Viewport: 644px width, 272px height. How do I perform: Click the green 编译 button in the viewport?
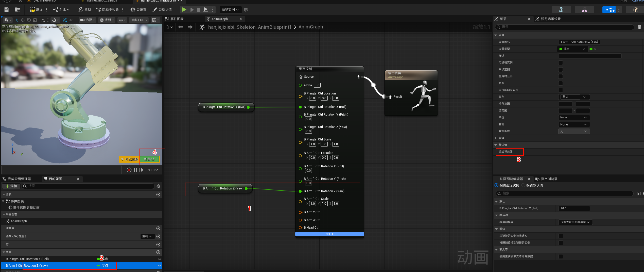coord(150,159)
